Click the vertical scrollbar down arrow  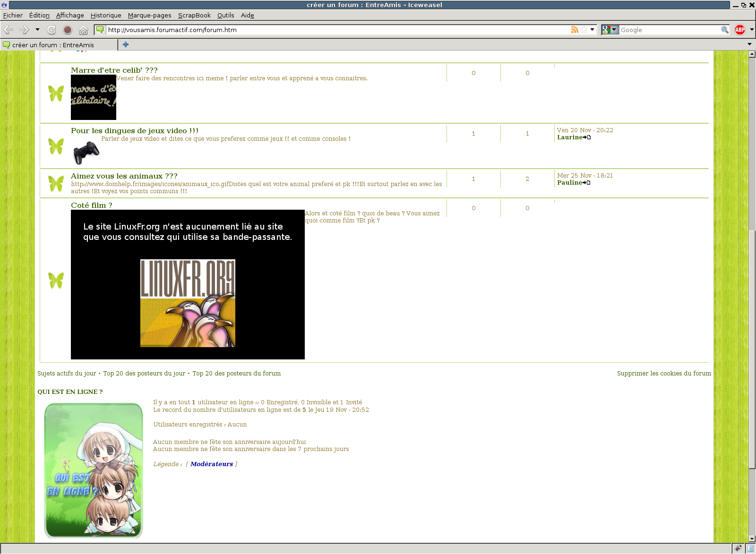tap(752, 538)
